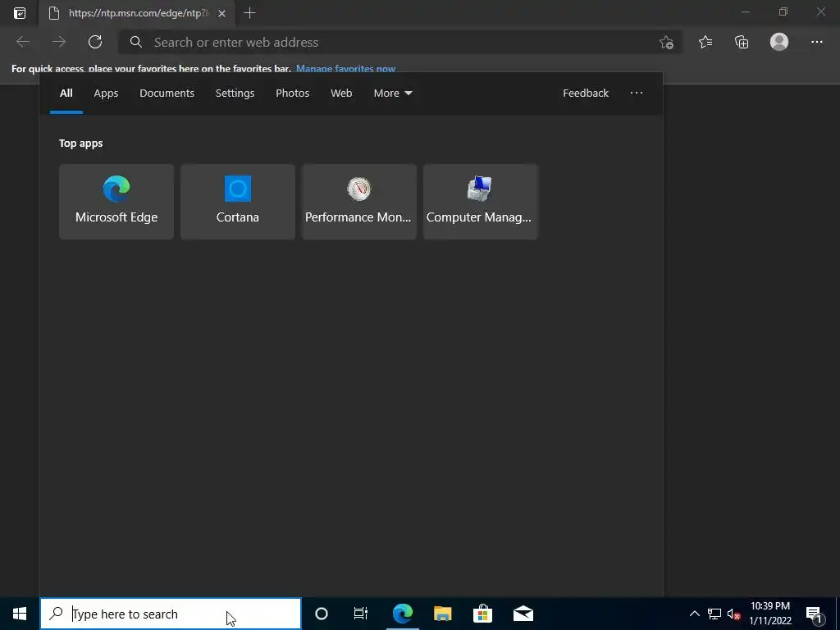Expand the More filter dropdown
The height and width of the screenshot is (630, 840).
pyautogui.click(x=393, y=94)
